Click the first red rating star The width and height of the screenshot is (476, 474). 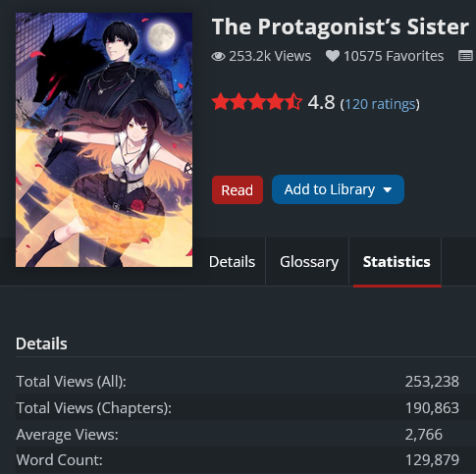pos(220,102)
